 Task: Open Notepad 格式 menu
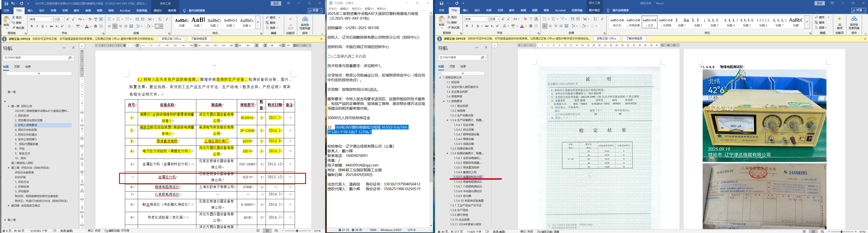pos(356,9)
